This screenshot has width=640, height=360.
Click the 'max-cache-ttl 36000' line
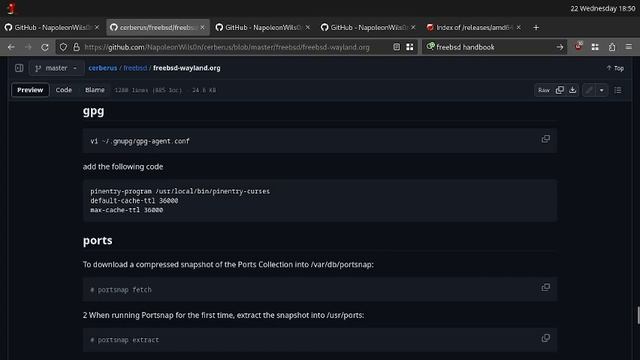(127, 210)
